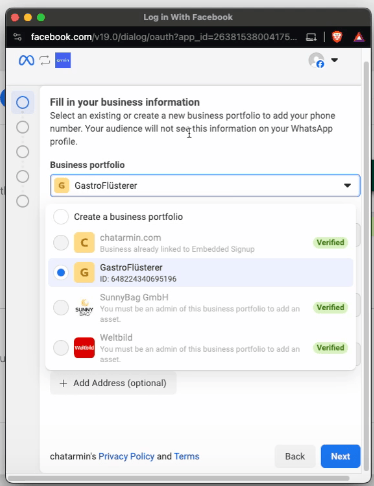Click the Meta logo icon
This screenshot has height=486, width=374.
(26, 60)
